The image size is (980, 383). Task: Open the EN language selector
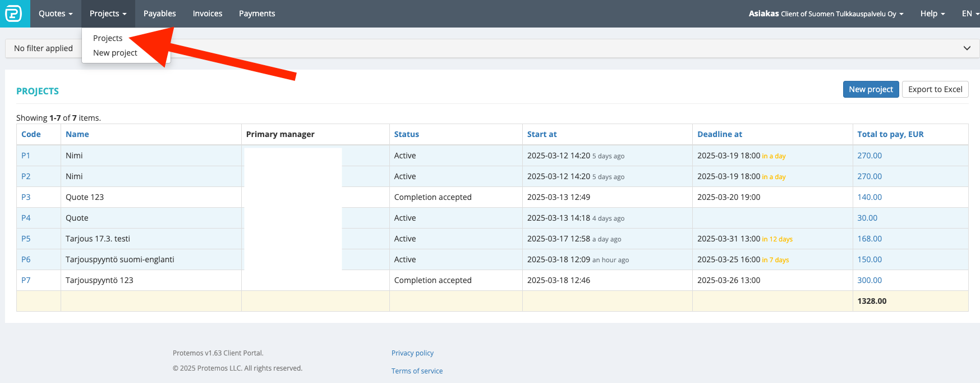pos(970,13)
